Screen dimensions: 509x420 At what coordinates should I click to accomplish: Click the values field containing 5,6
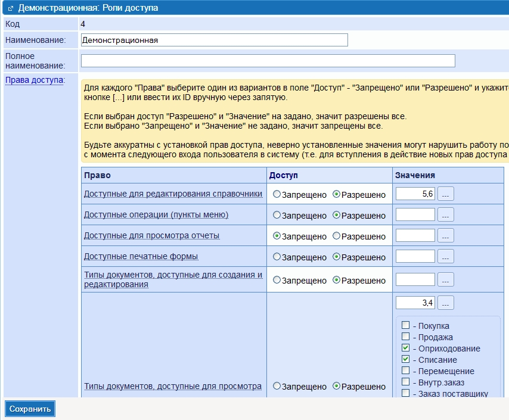pos(415,194)
